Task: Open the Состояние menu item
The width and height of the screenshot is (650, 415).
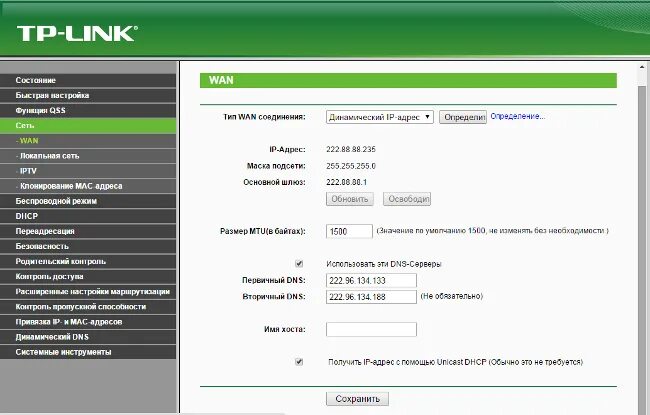Action: tap(88, 80)
